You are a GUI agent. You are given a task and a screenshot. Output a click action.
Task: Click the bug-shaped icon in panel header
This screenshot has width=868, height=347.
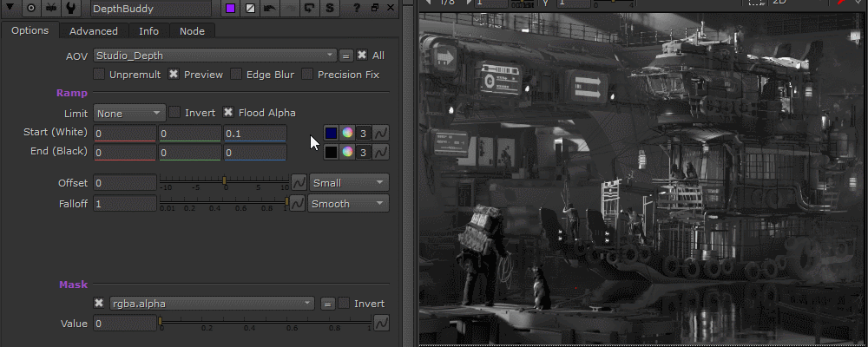[51, 9]
